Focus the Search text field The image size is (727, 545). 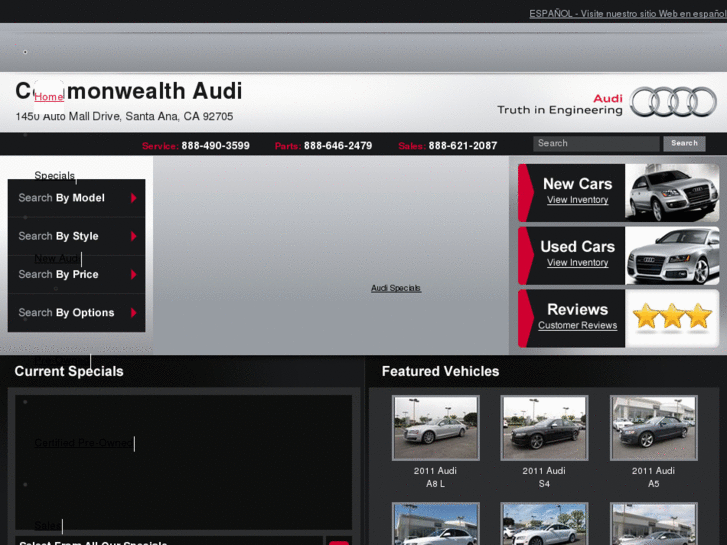coord(596,143)
